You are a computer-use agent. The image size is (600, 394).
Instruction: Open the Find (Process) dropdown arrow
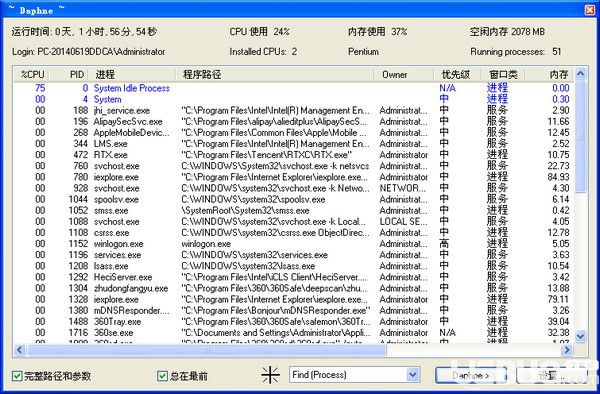click(412, 374)
